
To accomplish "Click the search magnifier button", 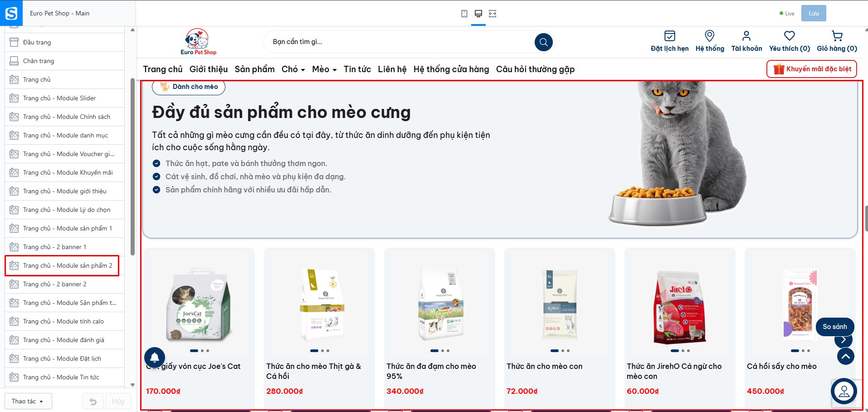I will [x=544, y=42].
